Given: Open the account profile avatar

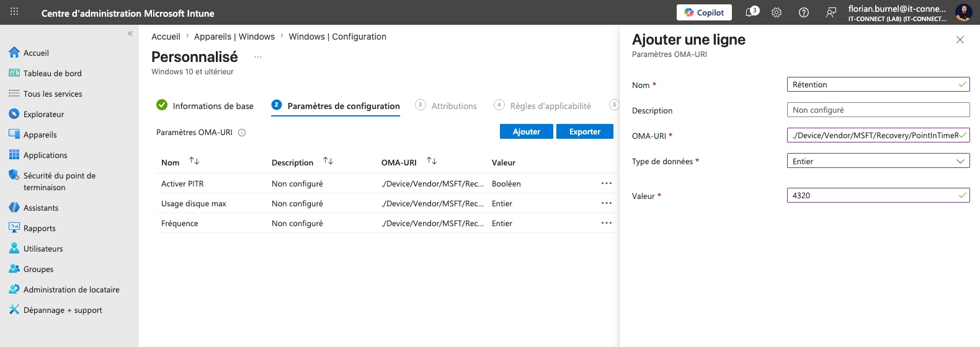Looking at the screenshot, I should tap(963, 12).
